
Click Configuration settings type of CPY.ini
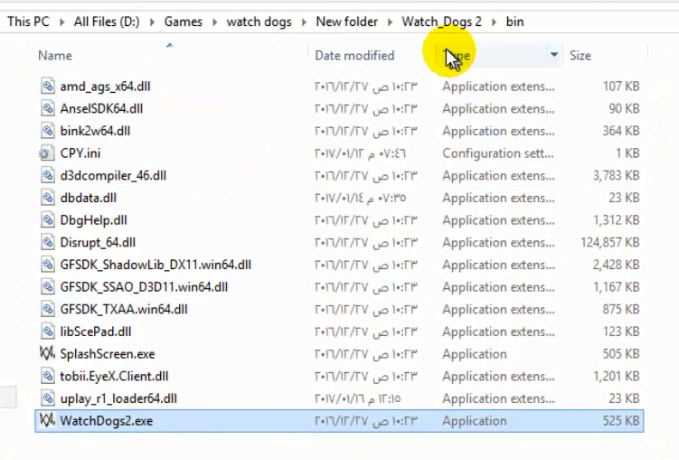(498, 153)
